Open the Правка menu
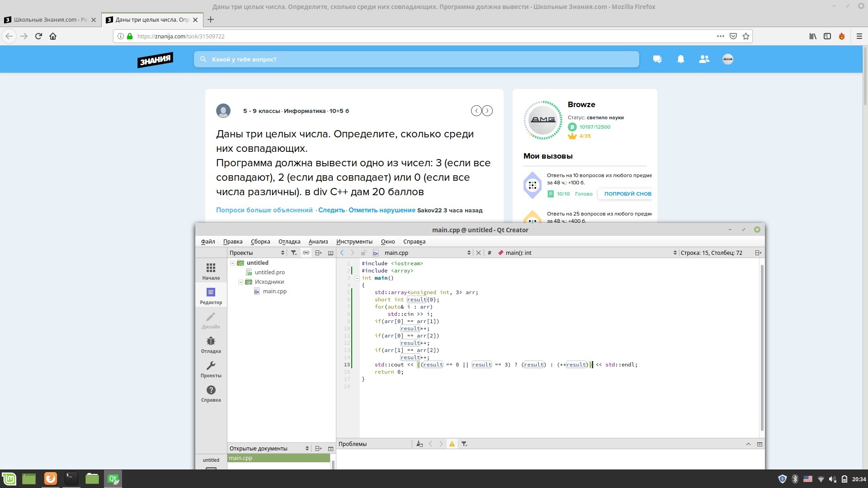 pos(233,242)
